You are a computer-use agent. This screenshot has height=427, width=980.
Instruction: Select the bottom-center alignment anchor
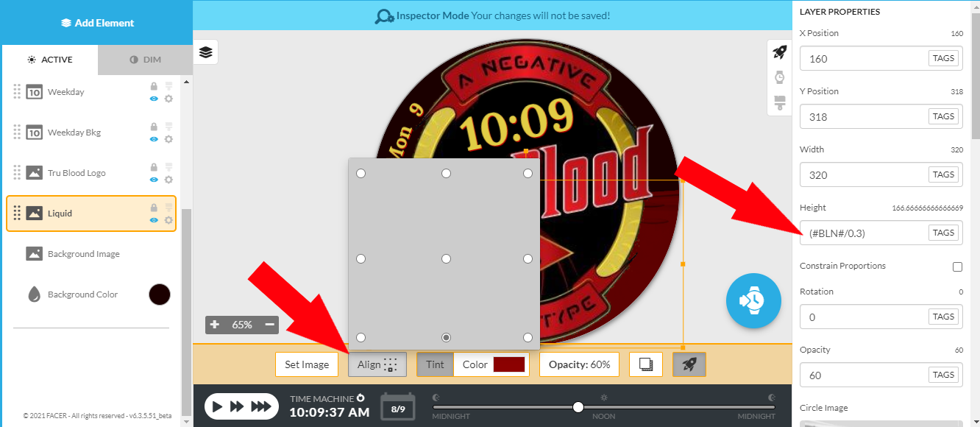coord(446,337)
